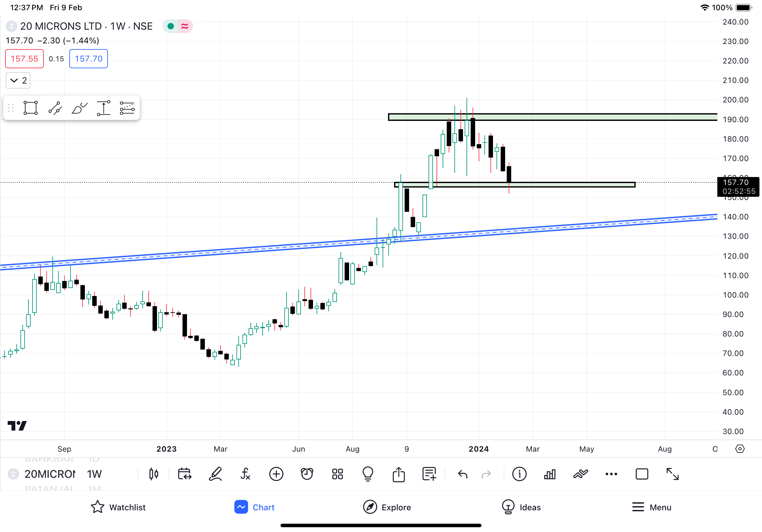Redo the last undone action
This screenshot has width=762, height=532.
coord(486,474)
